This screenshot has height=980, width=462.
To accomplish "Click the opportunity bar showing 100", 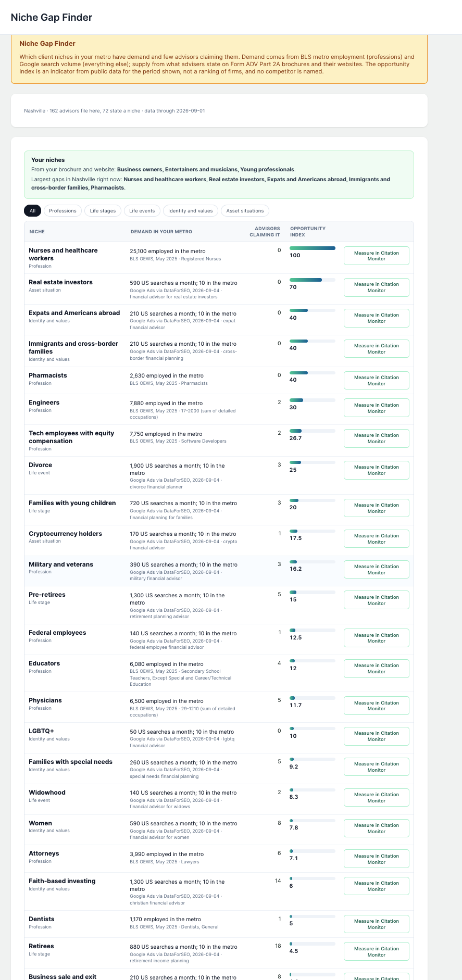I will pos(313,248).
